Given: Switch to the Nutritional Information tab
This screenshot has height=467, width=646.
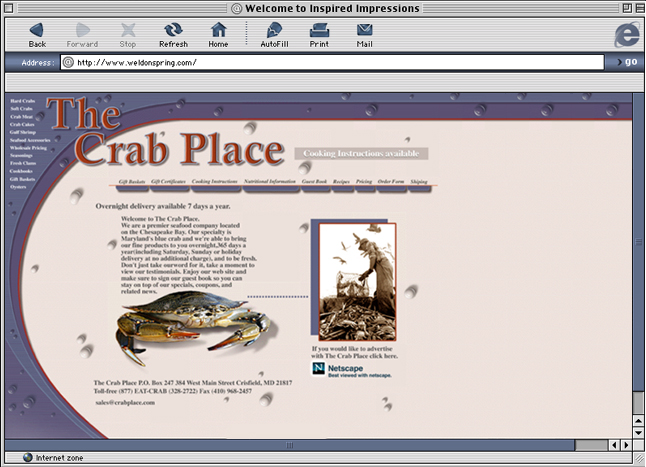Looking at the screenshot, I should [269, 182].
